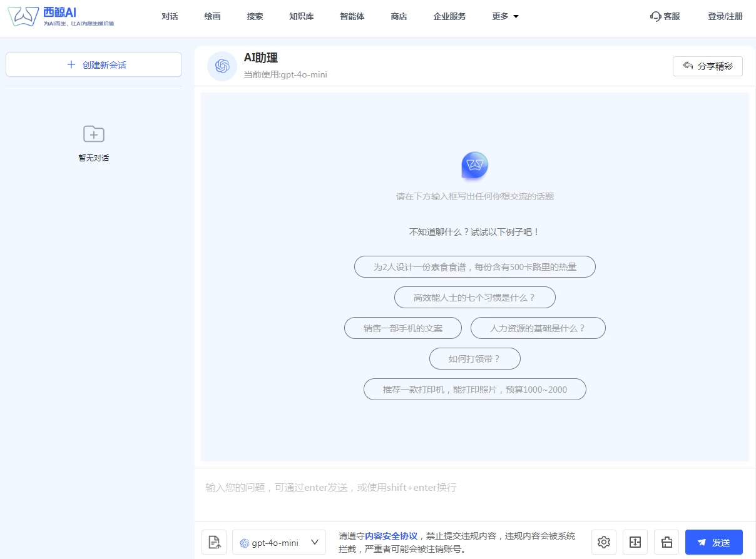This screenshot has width=756, height=559.
Task: Select the toolbox icon next to send
Action: pos(667,542)
